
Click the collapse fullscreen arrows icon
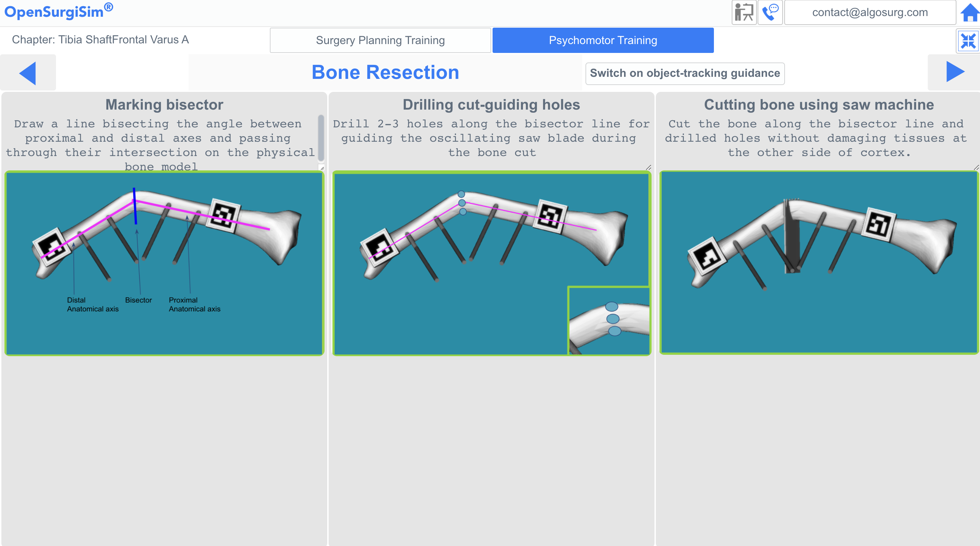pyautogui.click(x=968, y=41)
